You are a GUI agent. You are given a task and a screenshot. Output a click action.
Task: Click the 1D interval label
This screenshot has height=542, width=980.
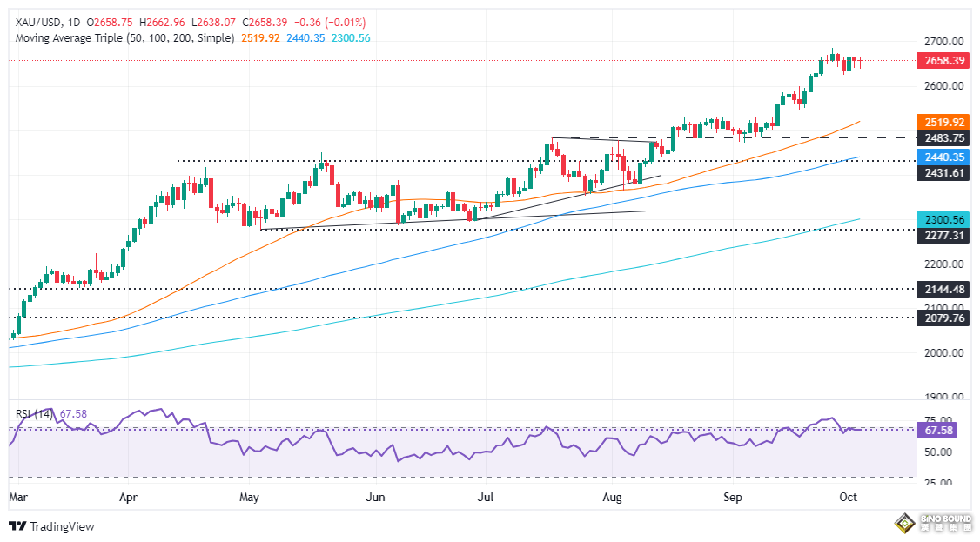(73, 22)
